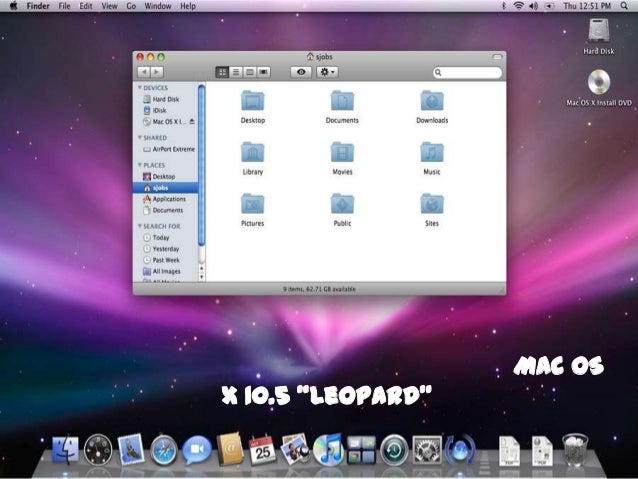The image size is (638, 479).
Task: Click the Finder search field
Action: coord(467,72)
